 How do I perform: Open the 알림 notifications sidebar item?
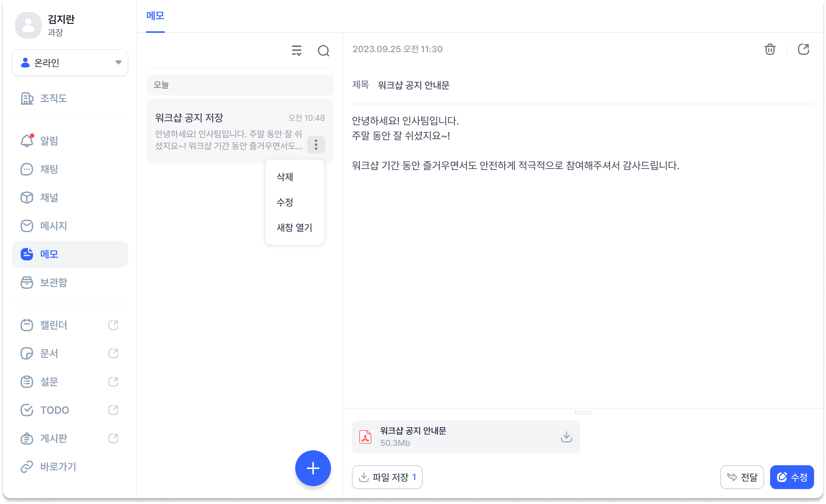tap(48, 141)
